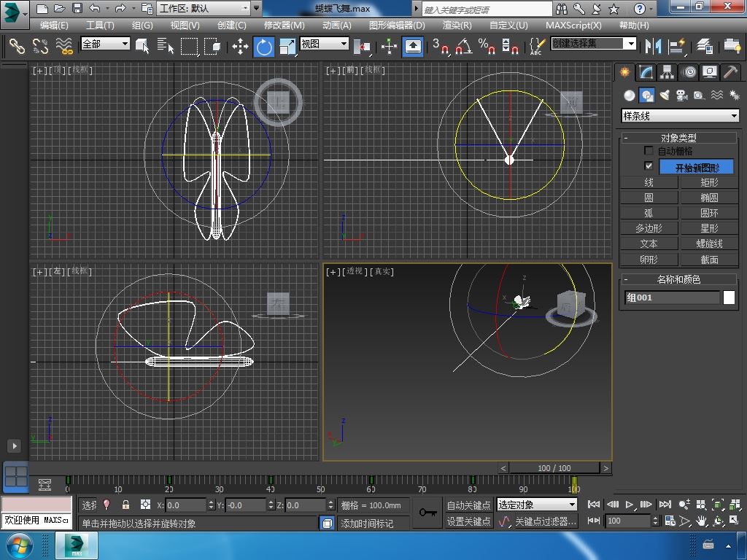Open the 渲染(R) menu
Screen dimensions: 747x560
pos(457,25)
